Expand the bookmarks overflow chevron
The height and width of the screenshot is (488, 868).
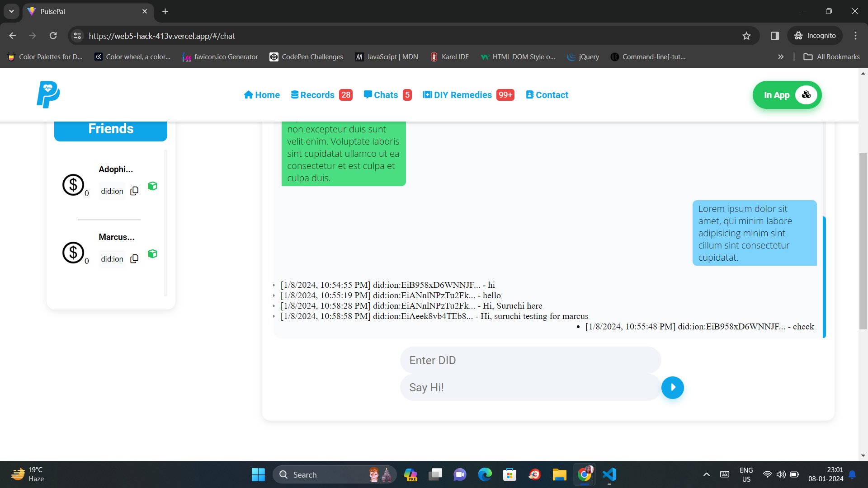pyautogui.click(x=781, y=57)
